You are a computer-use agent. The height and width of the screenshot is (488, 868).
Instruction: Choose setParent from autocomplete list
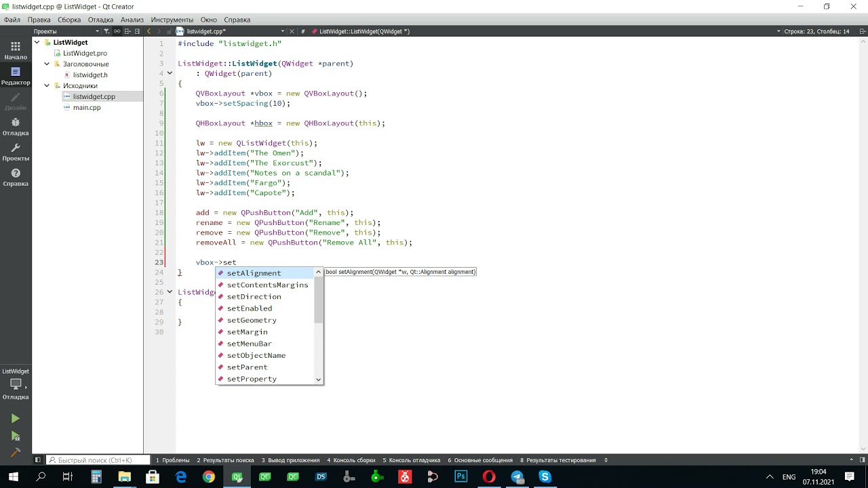point(265,367)
